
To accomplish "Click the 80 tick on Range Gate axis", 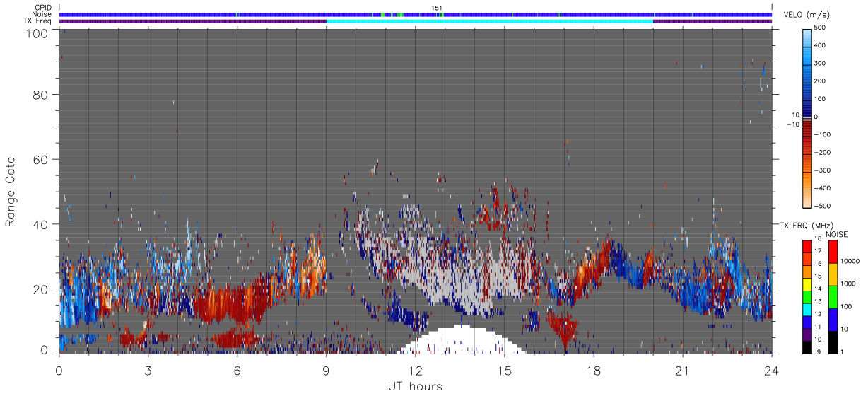I will coord(40,95).
